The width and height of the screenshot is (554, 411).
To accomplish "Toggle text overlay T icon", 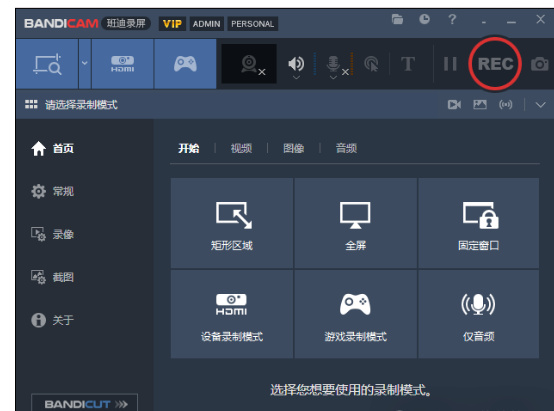I will tap(408, 64).
